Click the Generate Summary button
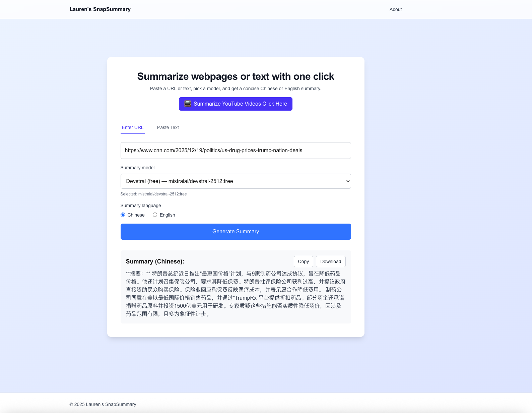This screenshot has width=532, height=413. point(236,232)
